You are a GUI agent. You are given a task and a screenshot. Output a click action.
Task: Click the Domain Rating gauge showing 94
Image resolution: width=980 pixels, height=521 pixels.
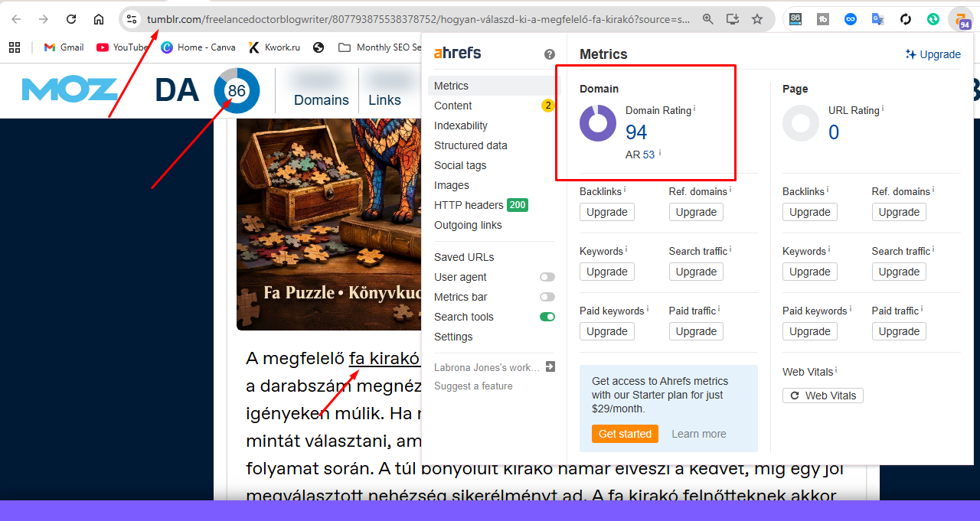click(x=598, y=121)
